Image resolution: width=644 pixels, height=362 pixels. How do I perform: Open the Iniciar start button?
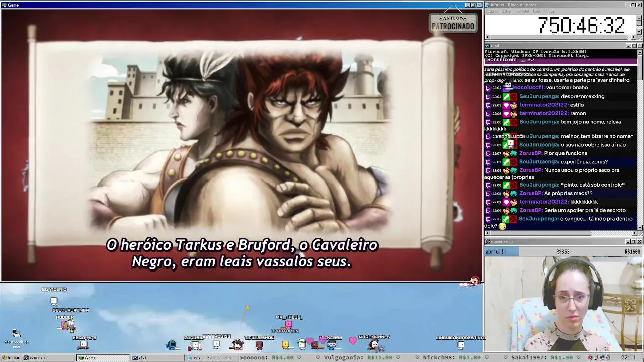tap(11, 358)
